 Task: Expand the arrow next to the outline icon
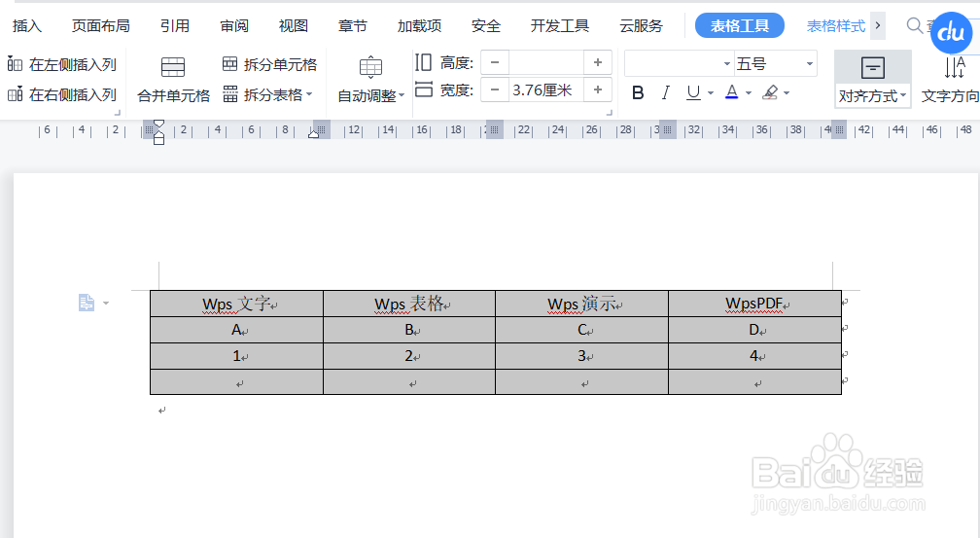pos(106,304)
